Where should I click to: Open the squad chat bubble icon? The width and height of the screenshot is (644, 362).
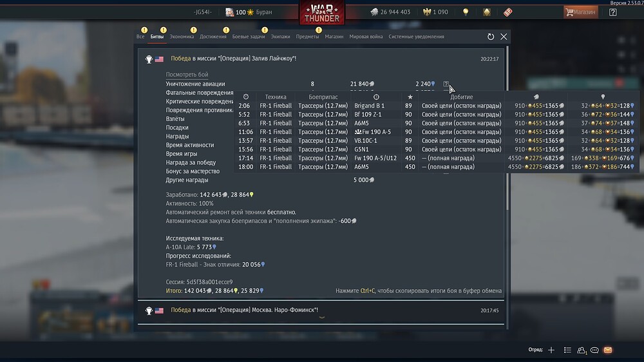click(594, 350)
